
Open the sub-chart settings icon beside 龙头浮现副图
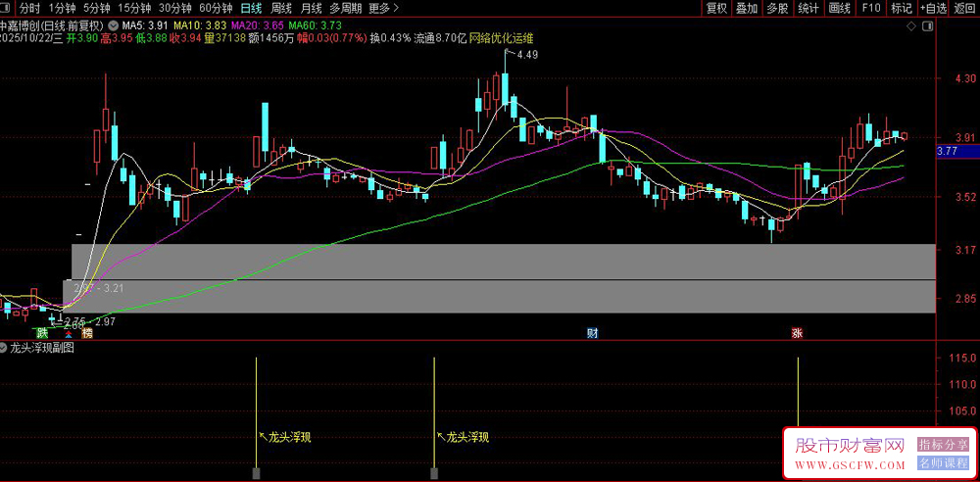click(6, 348)
